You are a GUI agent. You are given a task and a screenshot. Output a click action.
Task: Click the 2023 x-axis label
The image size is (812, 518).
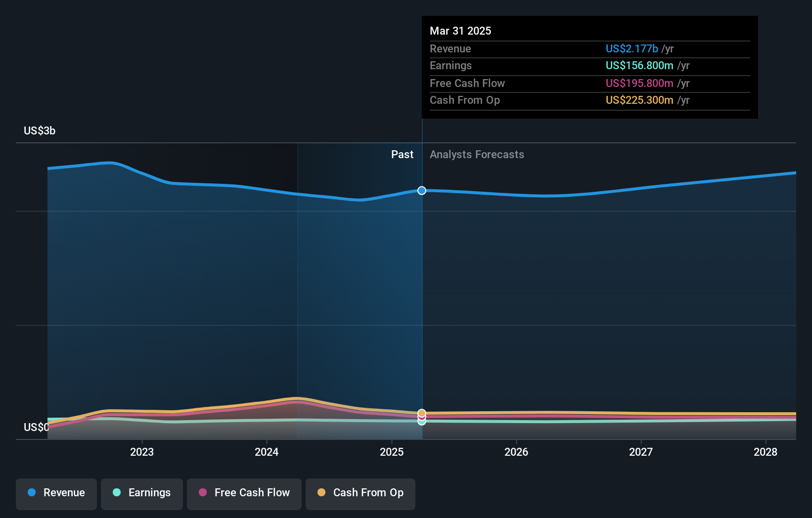click(142, 452)
